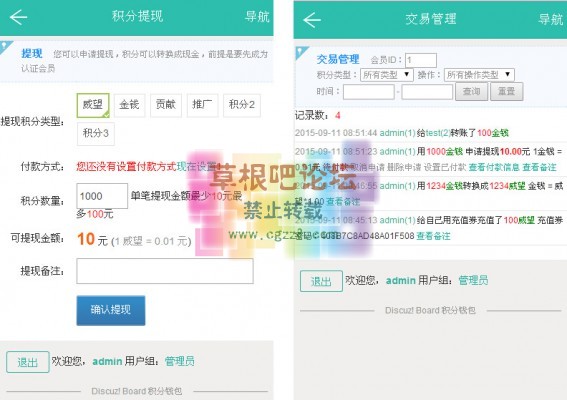This screenshot has height=400, width=567.
Task: Click the 10 元 withdrawable amount text
Action: (93, 239)
